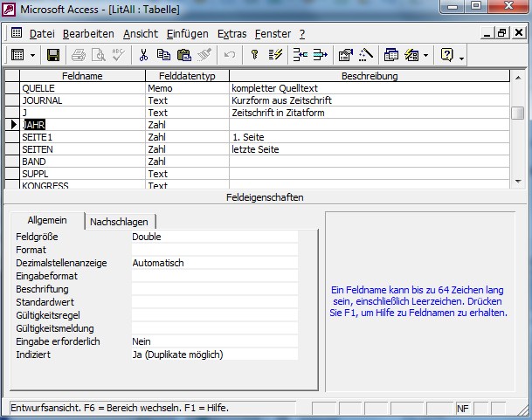Click the Build wand icon
This screenshot has width=532, height=420.
coord(366,55)
